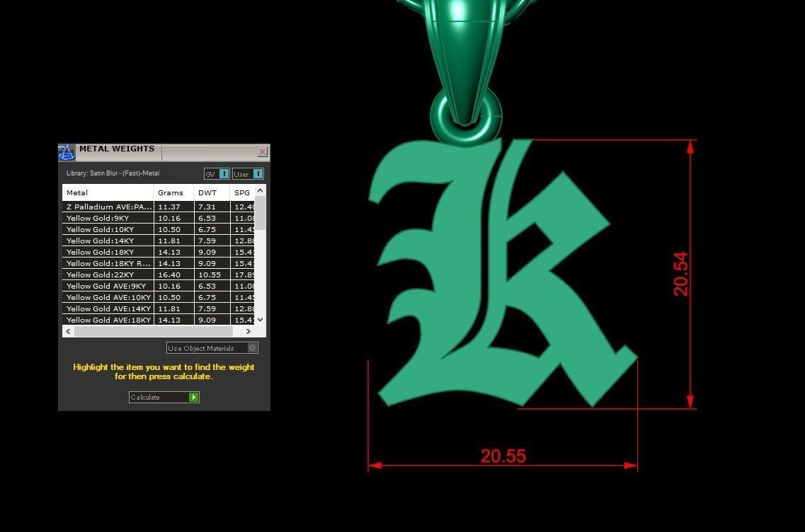Click the 16.40 grams value for 22KY
Screen dimensions: 805x532
tap(169, 274)
